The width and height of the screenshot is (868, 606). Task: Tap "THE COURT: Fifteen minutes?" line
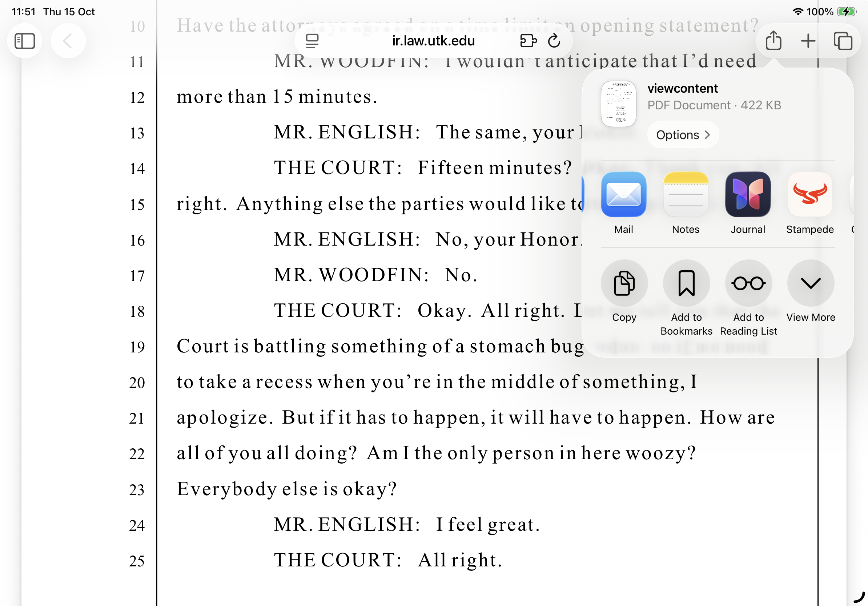click(x=423, y=168)
